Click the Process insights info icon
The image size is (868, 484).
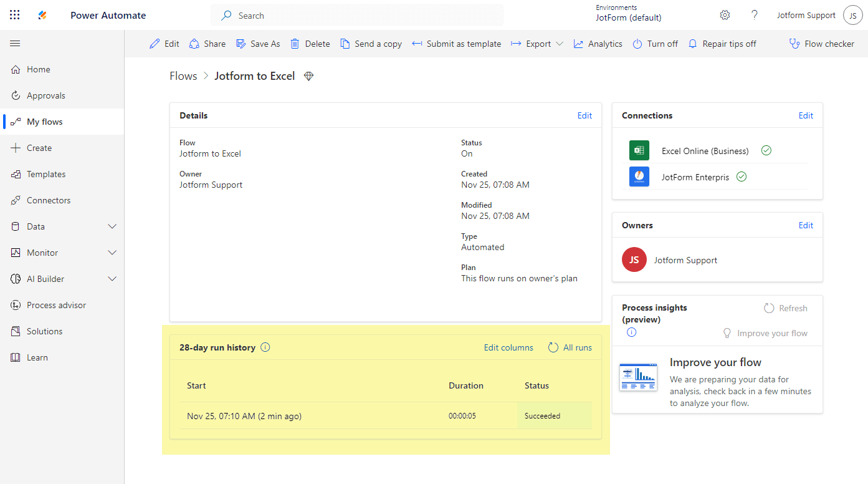click(632, 332)
